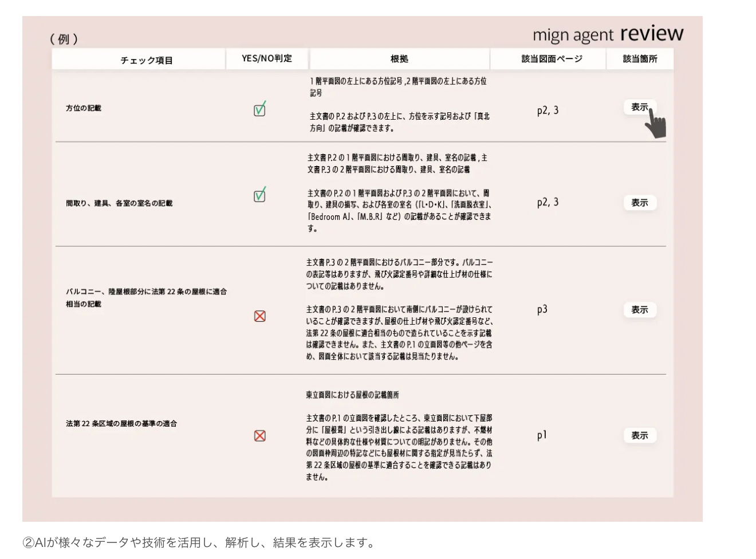756x559 pixels.
Task: Click the mign agent review logo
Action: [x=608, y=34]
